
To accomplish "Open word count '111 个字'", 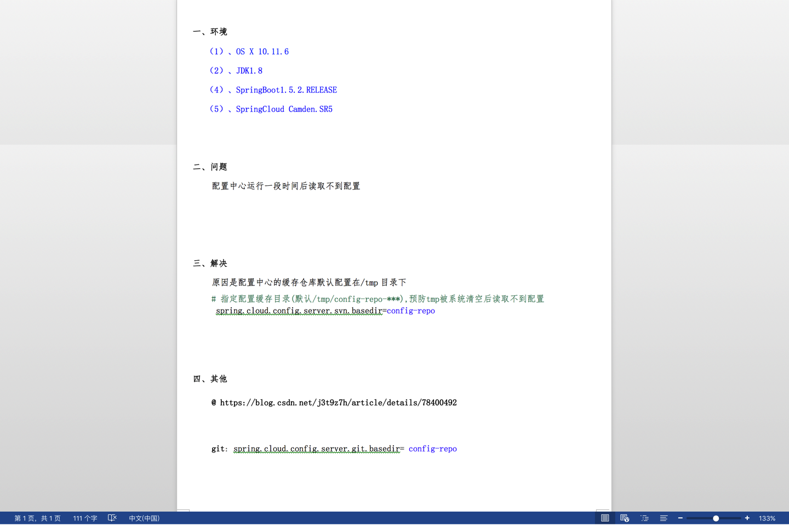I will 85,518.
